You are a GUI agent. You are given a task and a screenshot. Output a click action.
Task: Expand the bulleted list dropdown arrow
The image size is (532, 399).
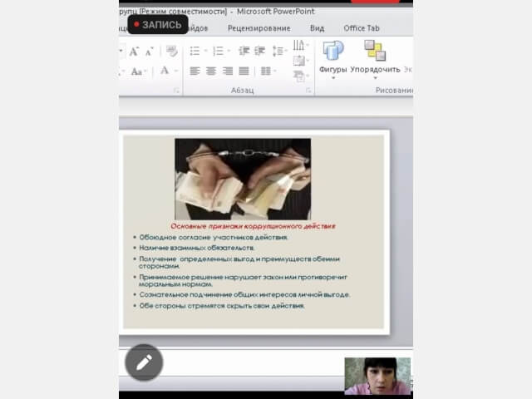click(x=205, y=51)
